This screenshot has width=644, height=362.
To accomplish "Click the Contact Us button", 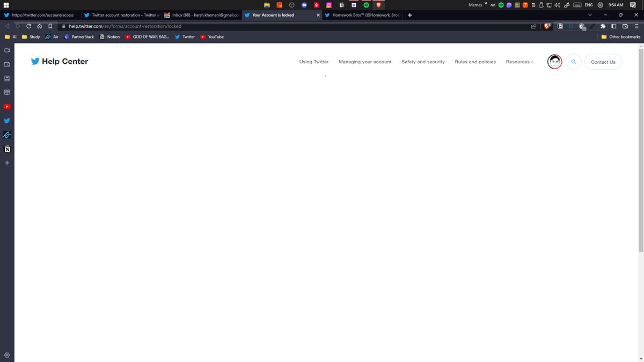I will tap(603, 62).
